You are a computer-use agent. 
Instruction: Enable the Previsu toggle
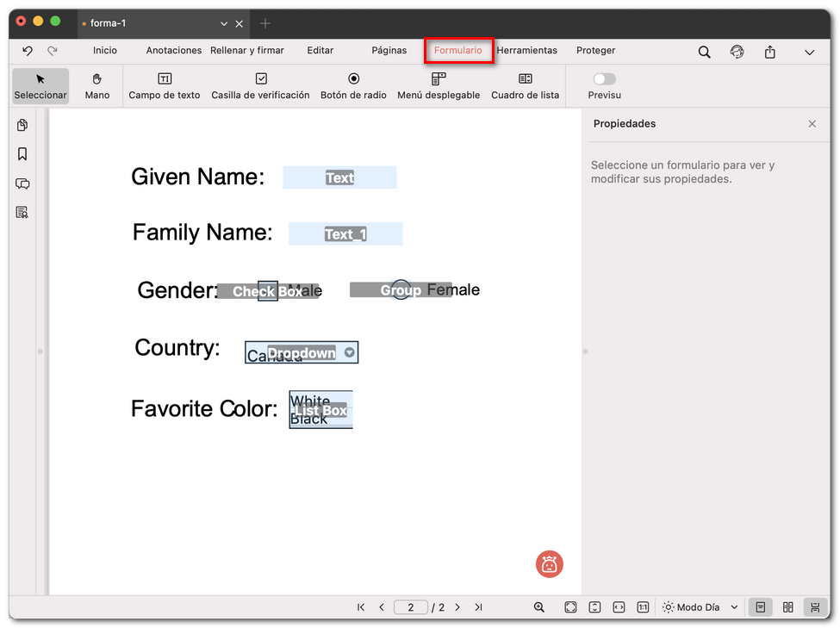click(x=604, y=78)
